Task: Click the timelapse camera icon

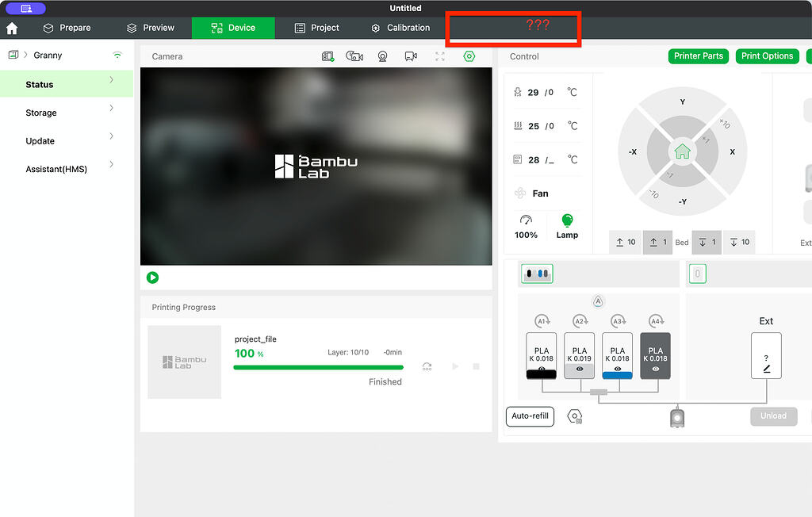Action: pos(354,56)
